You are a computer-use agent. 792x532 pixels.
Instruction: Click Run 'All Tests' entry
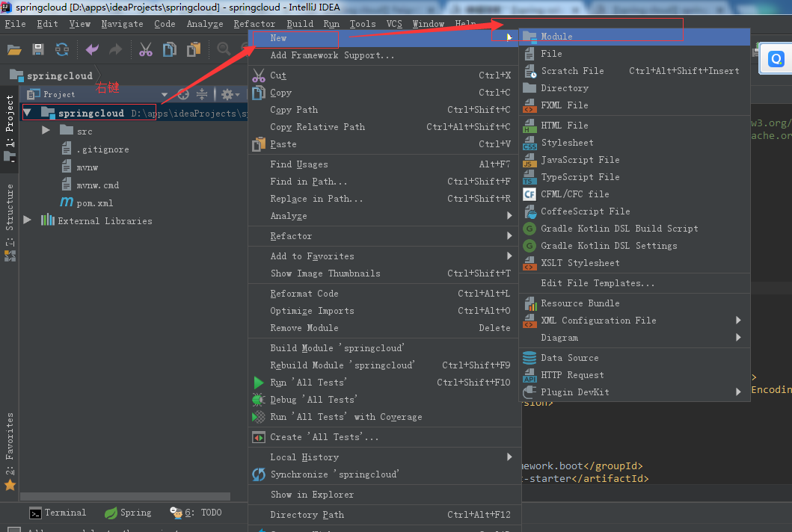(x=384, y=382)
